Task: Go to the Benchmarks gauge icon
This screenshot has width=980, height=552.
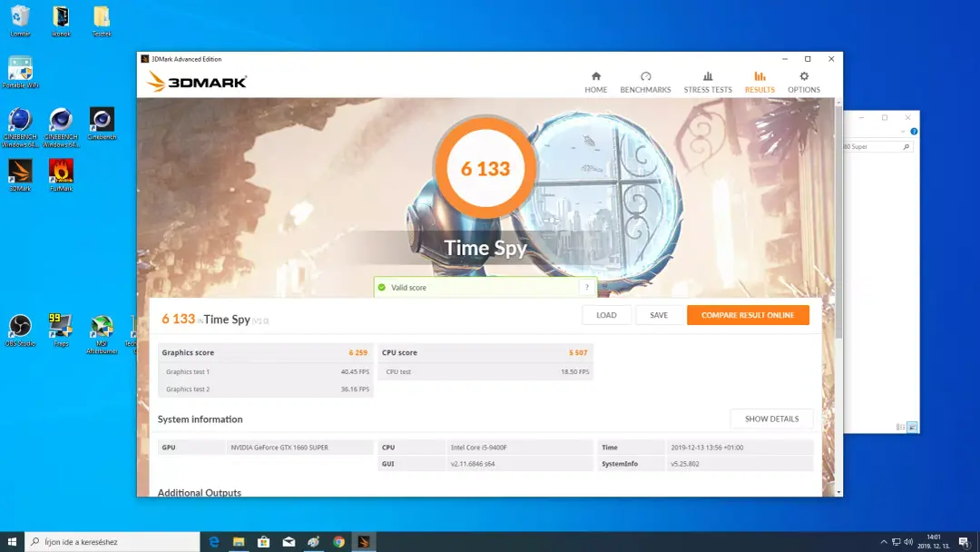Action: [x=646, y=76]
